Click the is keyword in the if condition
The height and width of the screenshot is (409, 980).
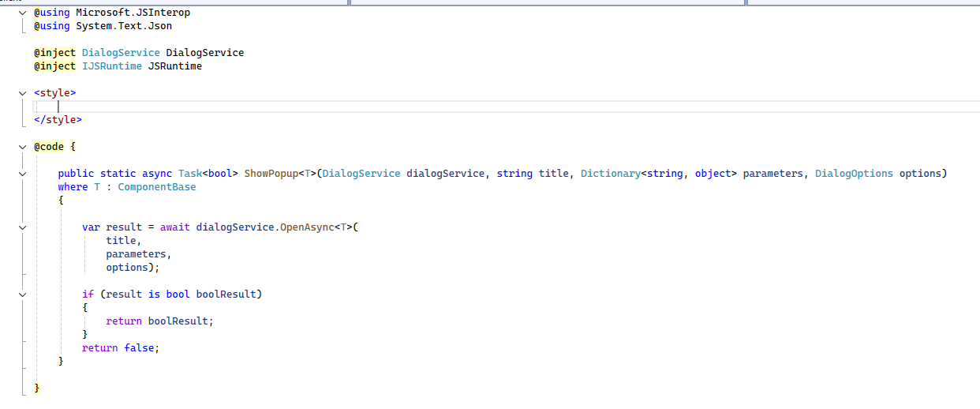pos(154,295)
